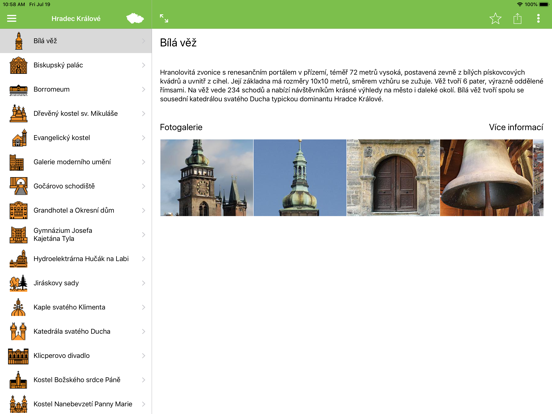Select Klicperovo divadlo entry

coord(76,356)
